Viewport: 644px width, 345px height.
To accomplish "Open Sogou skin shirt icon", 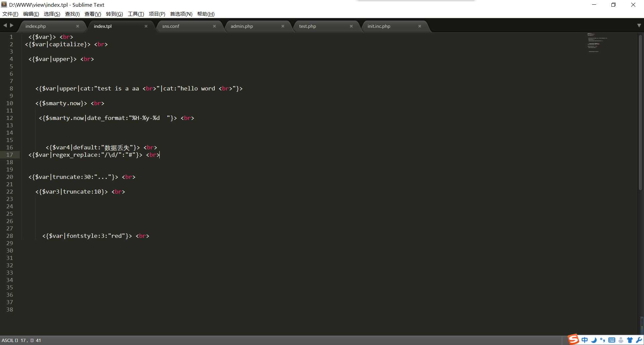I will coord(630,340).
